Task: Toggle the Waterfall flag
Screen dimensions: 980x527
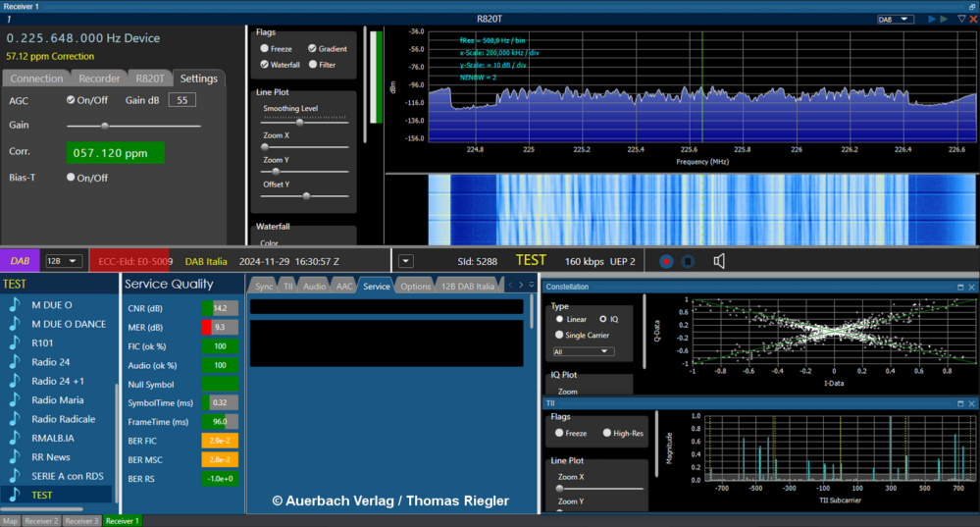Action: tap(265, 65)
